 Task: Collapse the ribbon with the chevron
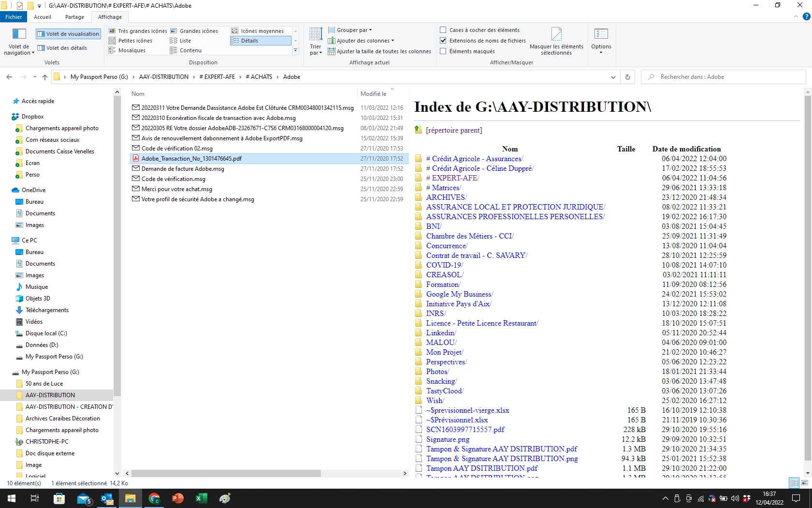coord(796,17)
